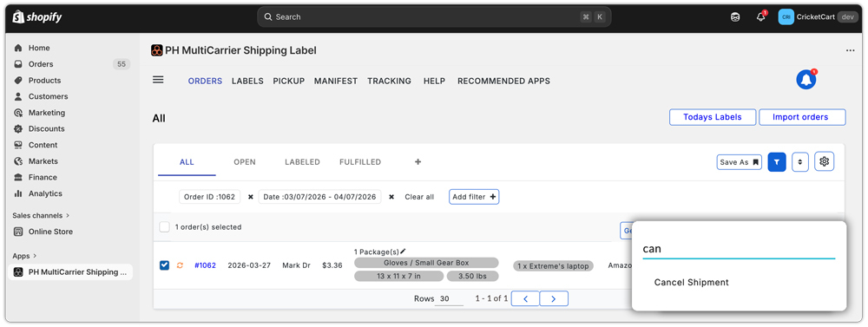868x327 pixels.
Task: Expand the Sales channels section
Action: click(41, 215)
